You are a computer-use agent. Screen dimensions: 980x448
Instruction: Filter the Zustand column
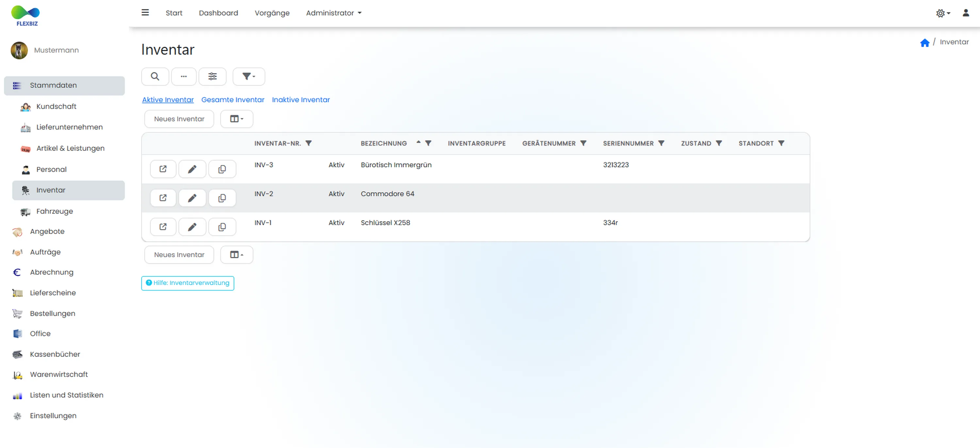coord(719,143)
